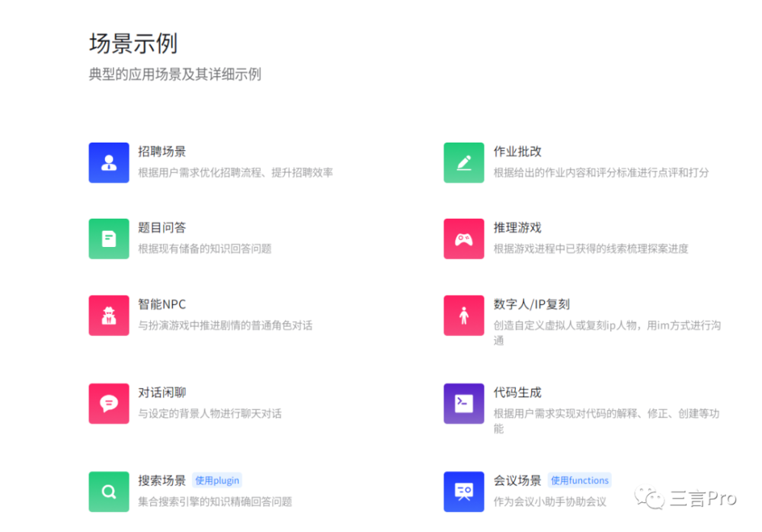Click the text 根据游戏进程中已获得的线索梳理探案进度

591,249
